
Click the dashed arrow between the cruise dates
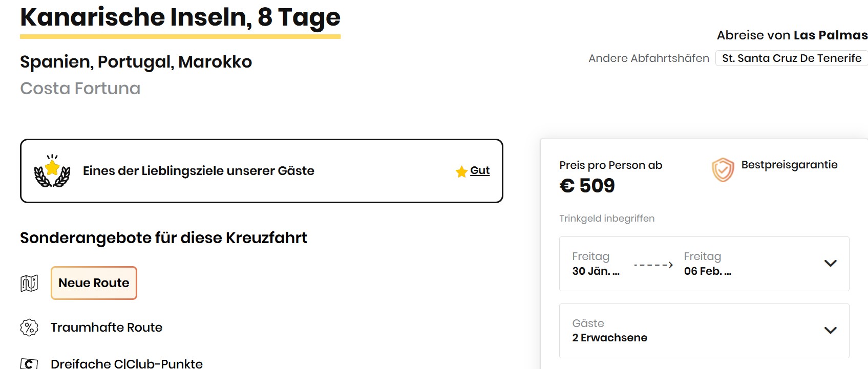(x=654, y=264)
